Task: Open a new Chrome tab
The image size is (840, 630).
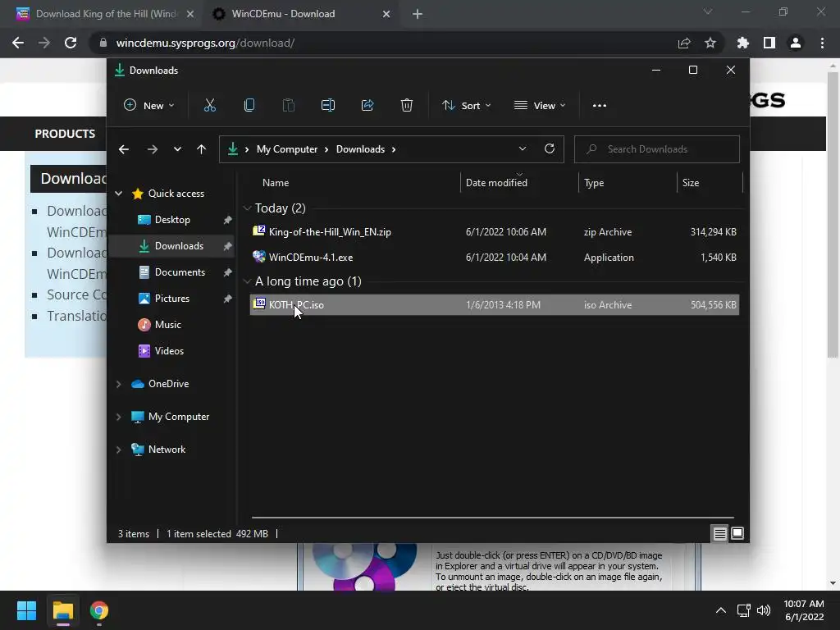Action: coord(418,14)
